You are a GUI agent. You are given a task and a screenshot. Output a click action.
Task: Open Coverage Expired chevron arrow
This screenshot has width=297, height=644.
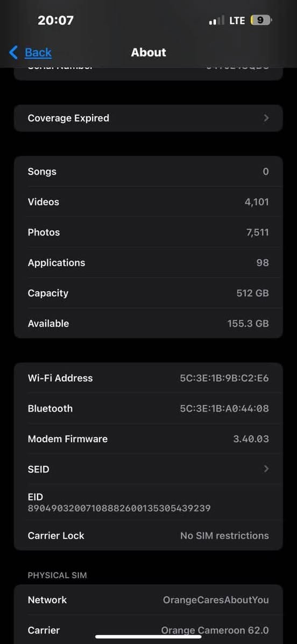(x=266, y=118)
